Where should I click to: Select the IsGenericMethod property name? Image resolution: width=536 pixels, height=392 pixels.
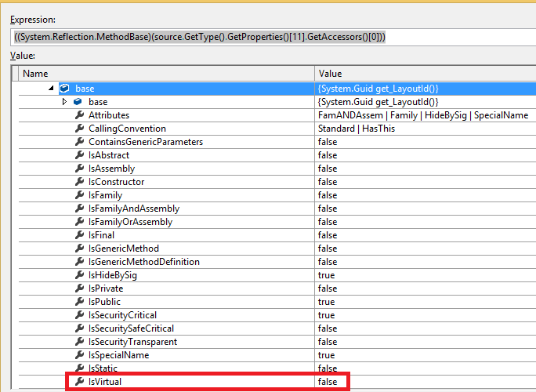point(124,249)
